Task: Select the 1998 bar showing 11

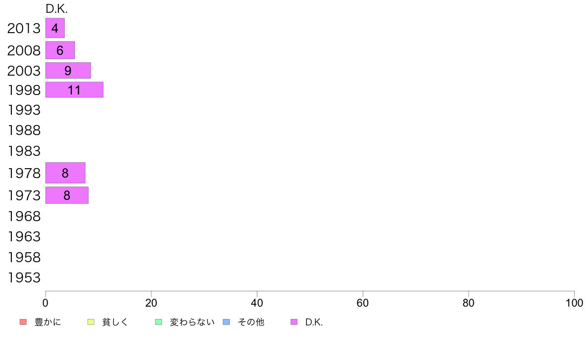Action: coord(74,90)
